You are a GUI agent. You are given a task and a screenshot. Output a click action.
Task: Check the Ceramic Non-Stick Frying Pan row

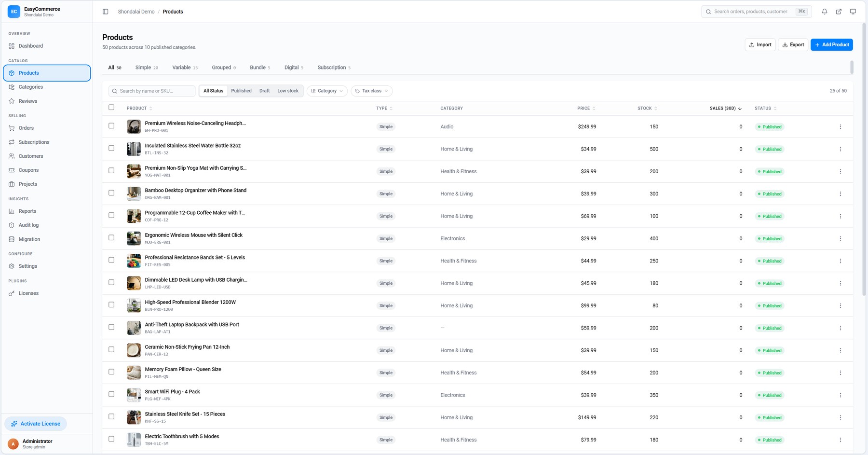(x=111, y=350)
